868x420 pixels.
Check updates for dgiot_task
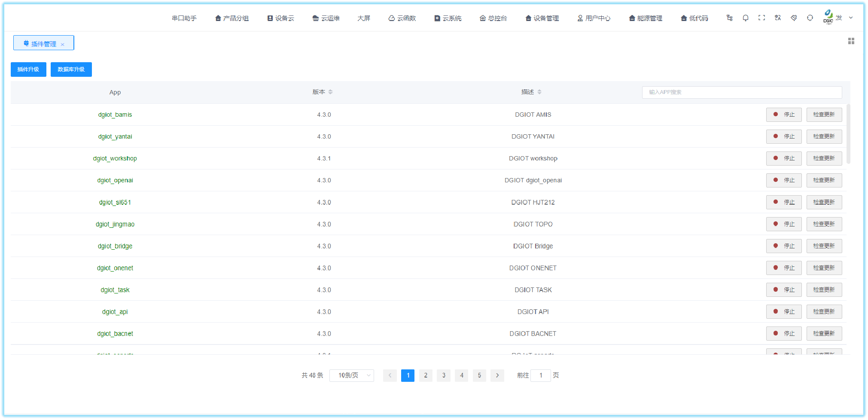click(824, 290)
